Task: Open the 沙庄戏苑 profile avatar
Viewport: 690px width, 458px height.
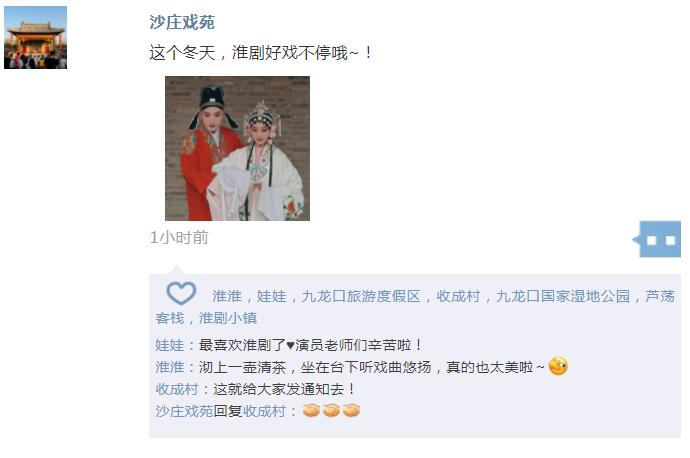Action: click(36, 37)
